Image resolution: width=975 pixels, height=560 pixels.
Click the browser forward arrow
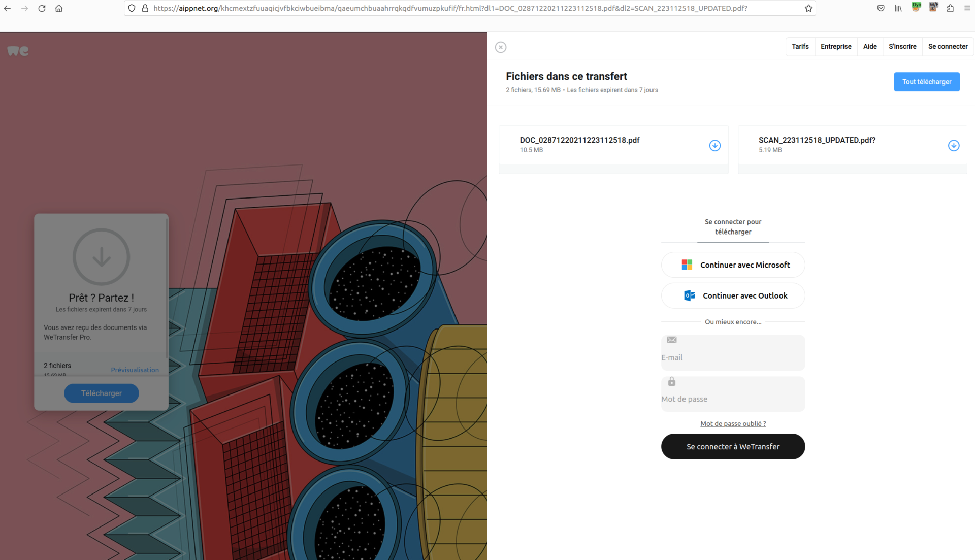pos(24,8)
